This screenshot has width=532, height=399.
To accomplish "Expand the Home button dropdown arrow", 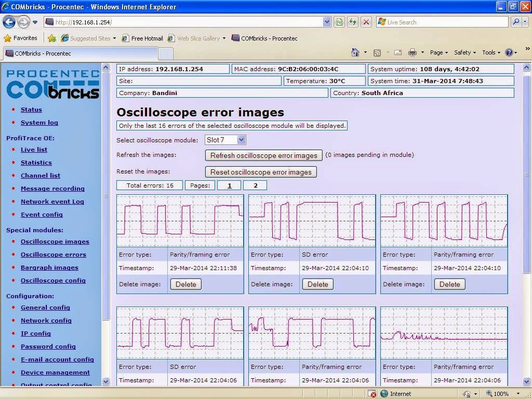I will click(365, 52).
